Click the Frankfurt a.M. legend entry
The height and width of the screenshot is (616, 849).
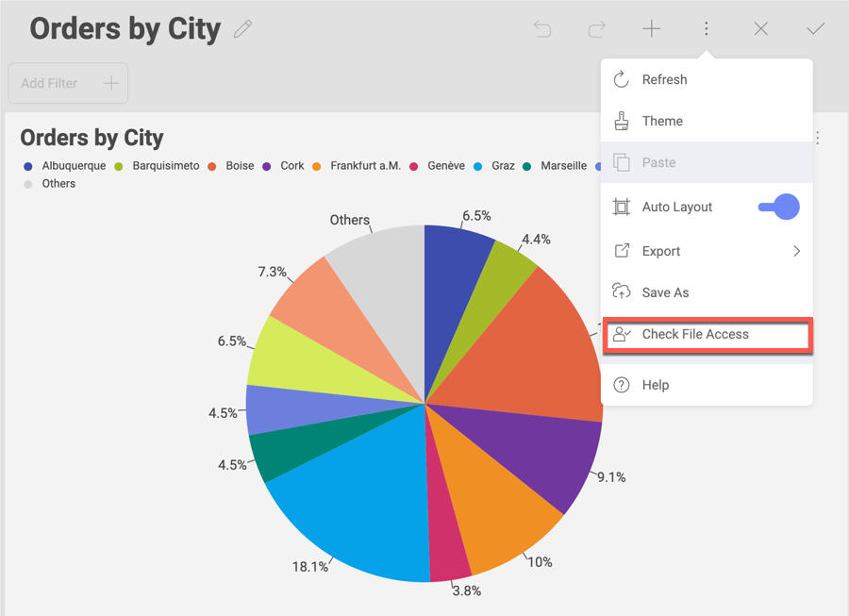(357, 166)
